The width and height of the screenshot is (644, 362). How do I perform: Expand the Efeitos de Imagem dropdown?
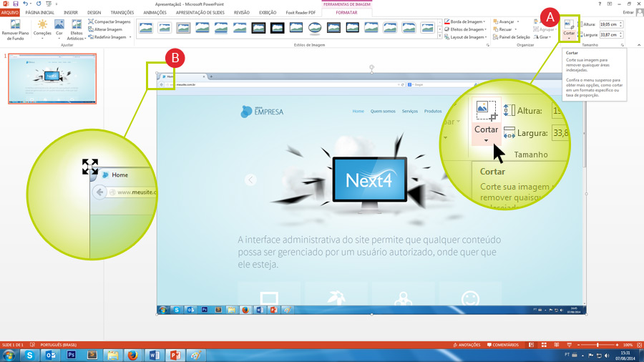click(x=467, y=29)
